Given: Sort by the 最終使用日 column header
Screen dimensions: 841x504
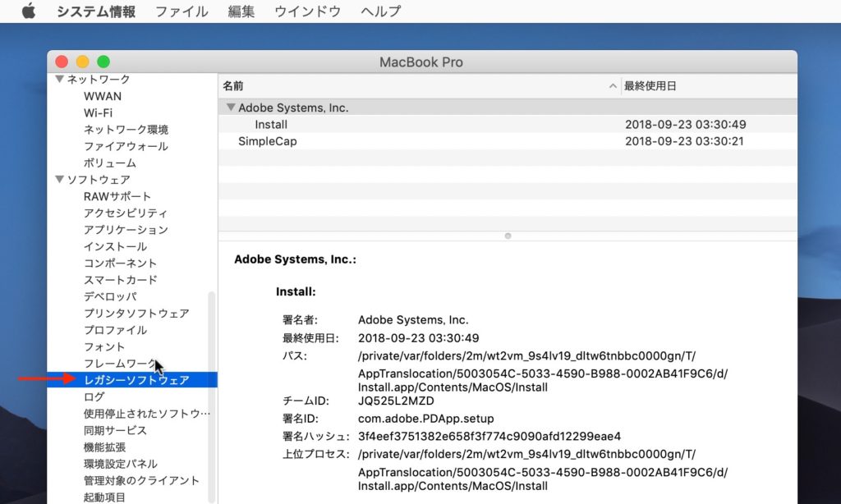Looking at the screenshot, I should click(649, 85).
